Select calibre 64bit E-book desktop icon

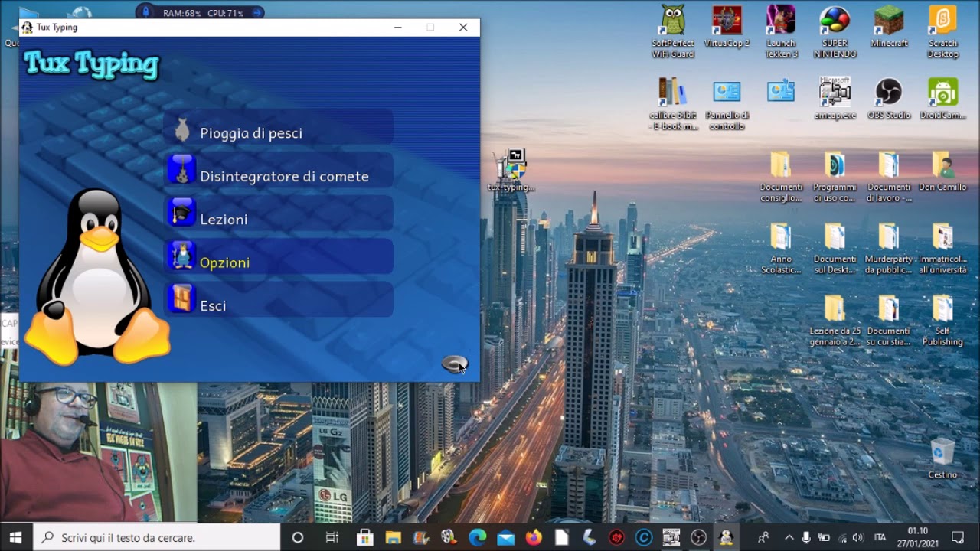pyautogui.click(x=673, y=103)
